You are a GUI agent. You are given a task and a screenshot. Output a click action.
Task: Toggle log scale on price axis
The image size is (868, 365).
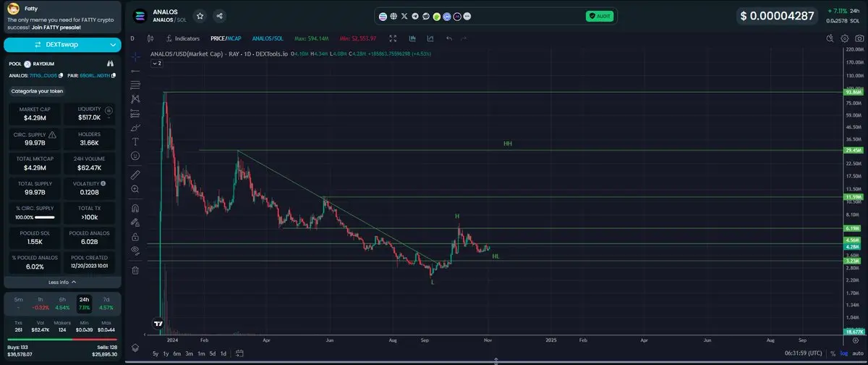click(843, 353)
